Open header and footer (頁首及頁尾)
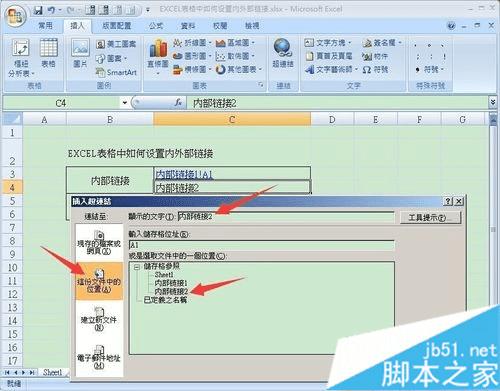 (329, 56)
